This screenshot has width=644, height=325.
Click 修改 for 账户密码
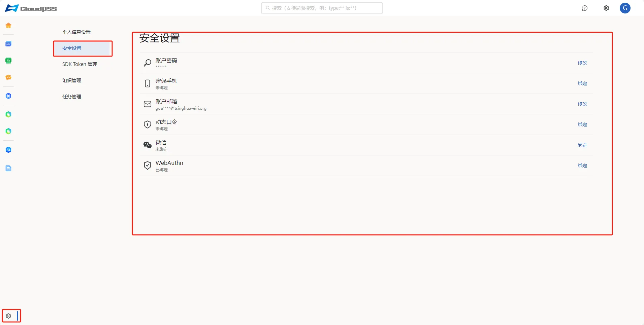pyautogui.click(x=582, y=63)
